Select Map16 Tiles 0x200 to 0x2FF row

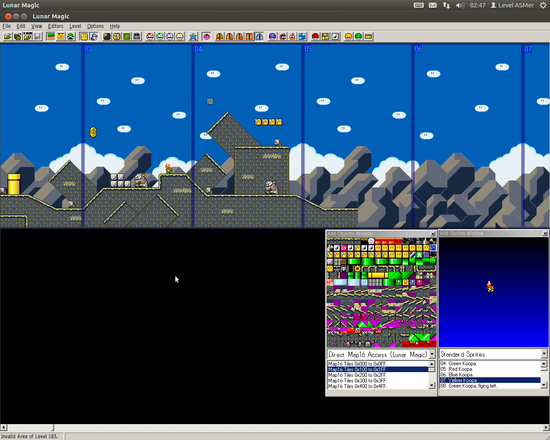(x=378, y=375)
